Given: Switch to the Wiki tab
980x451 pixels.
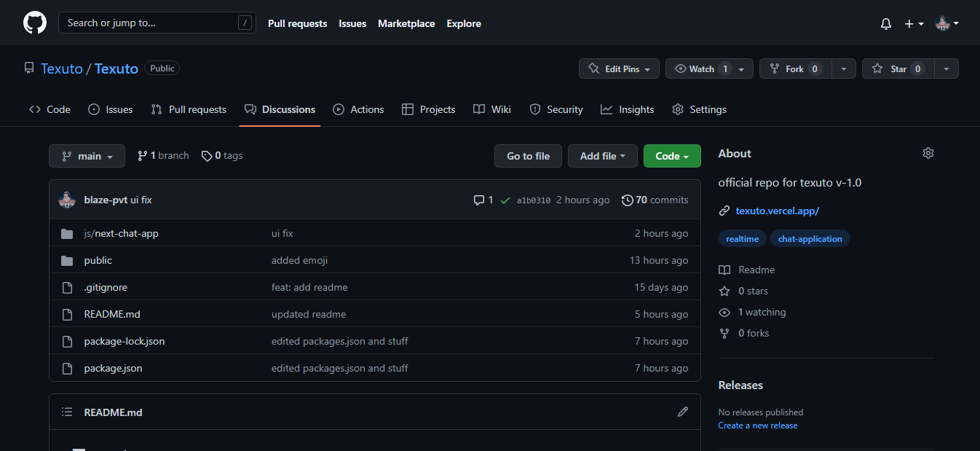Looking at the screenshot, I should pyautogui.click(x=492, y=109).
